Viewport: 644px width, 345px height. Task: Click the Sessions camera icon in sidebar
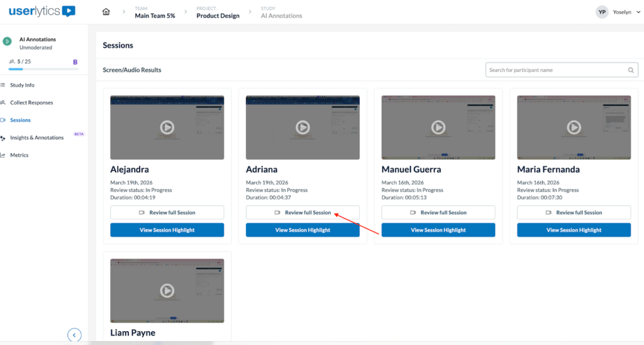point(3,120)
